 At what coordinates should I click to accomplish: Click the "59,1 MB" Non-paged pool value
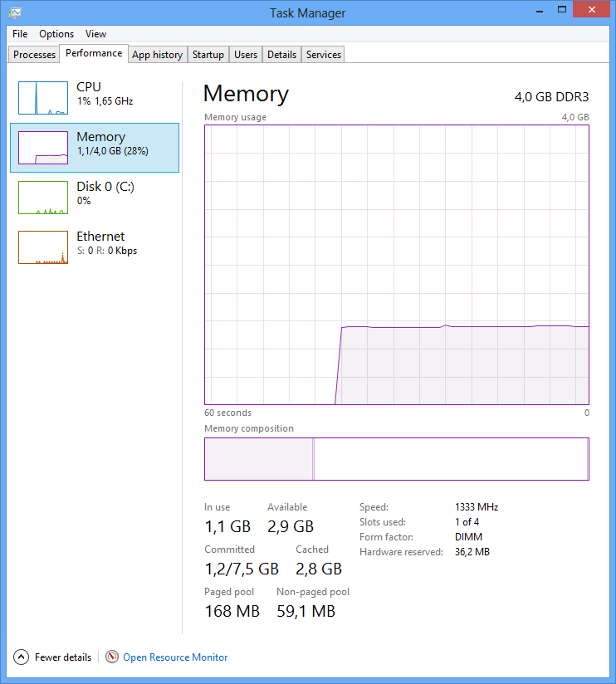pos(306,611)
